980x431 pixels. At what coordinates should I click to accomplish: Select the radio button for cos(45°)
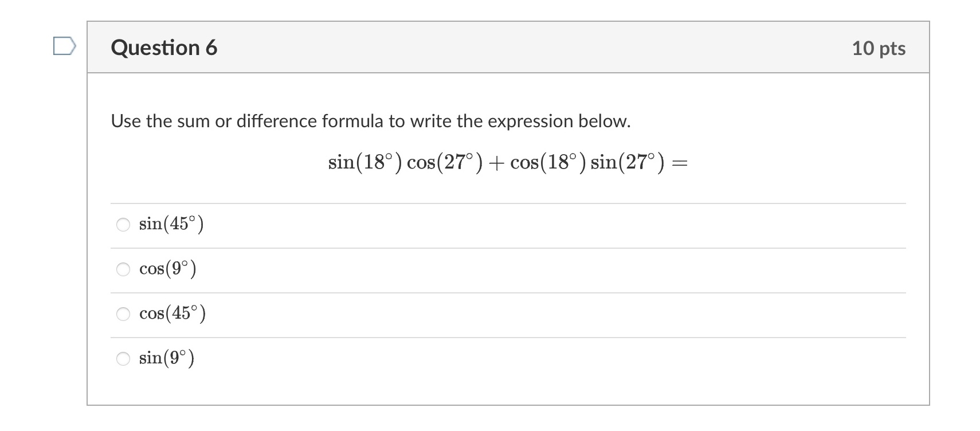pyautogui.click(x=123, y=314)
